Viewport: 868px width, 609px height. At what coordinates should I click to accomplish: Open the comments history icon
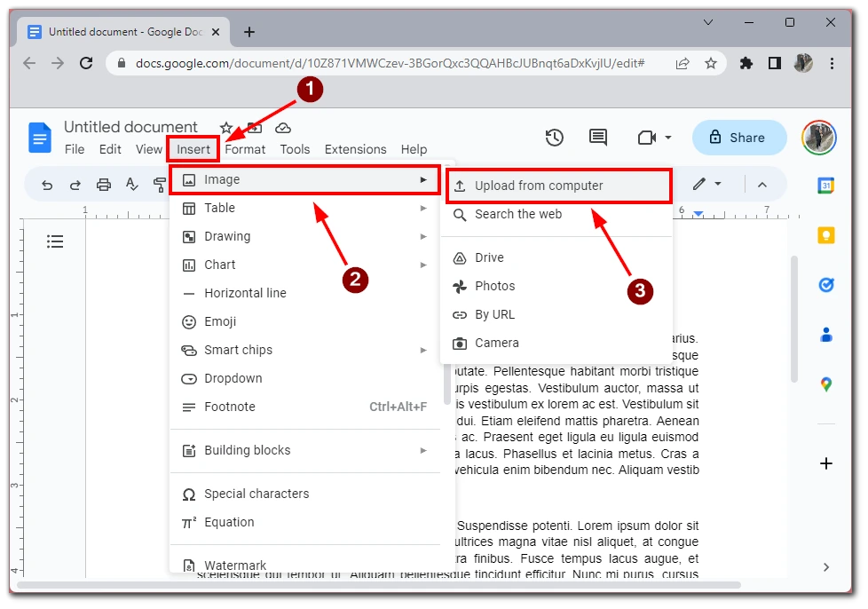coord(598,138)
